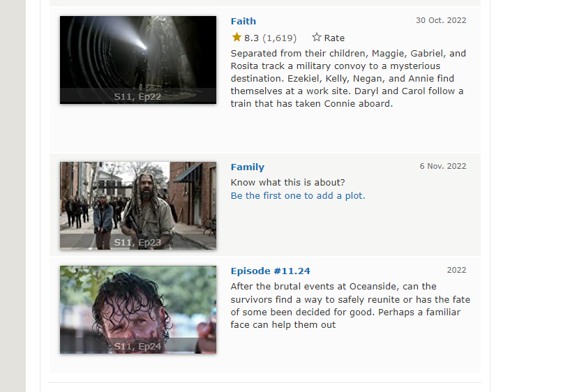Open the Family episode title link
This screenshot has height=392, width=577.
coord(247,167)
